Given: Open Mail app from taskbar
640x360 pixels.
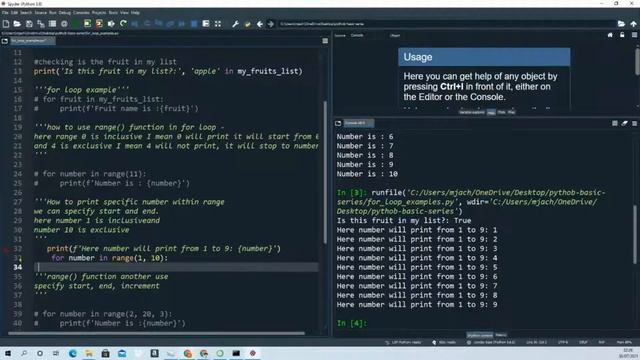Looking at the screenshot, I should (122, 353).
